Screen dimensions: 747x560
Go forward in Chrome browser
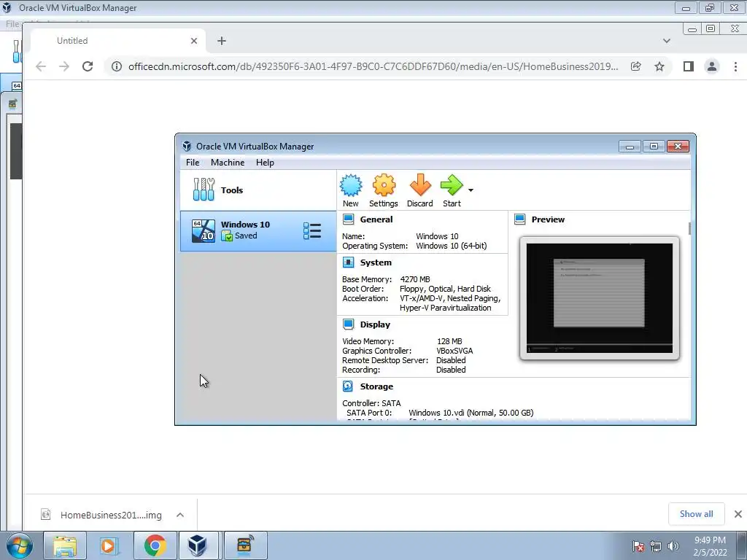pos(64,66)
